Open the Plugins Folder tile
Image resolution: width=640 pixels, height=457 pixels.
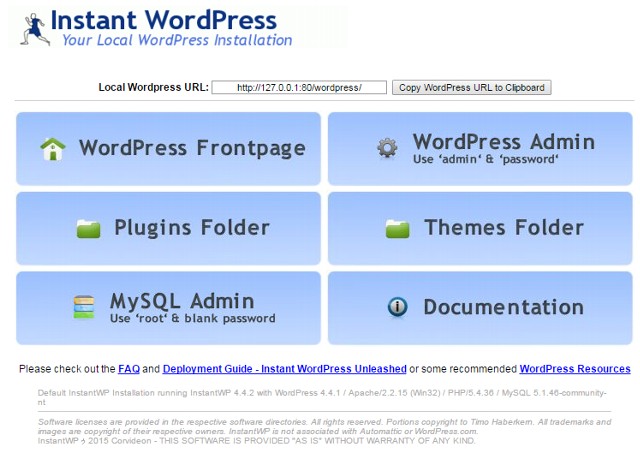pos(168,228)
